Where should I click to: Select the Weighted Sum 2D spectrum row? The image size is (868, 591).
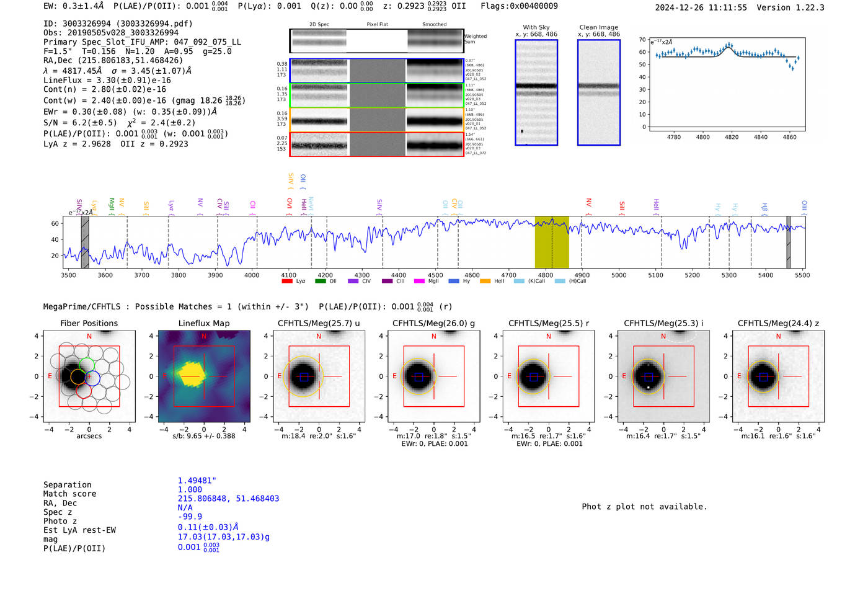[377, 41]
